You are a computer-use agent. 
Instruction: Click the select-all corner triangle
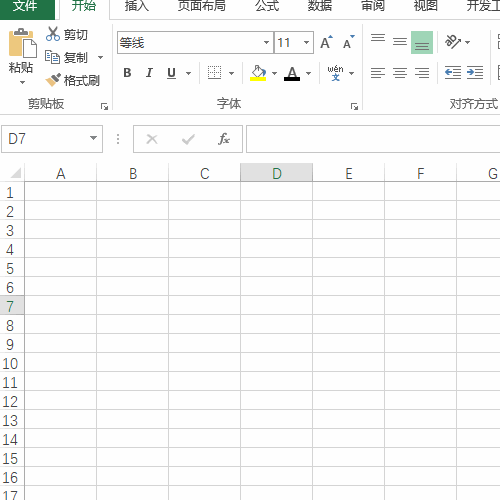[x=15, y=173]
